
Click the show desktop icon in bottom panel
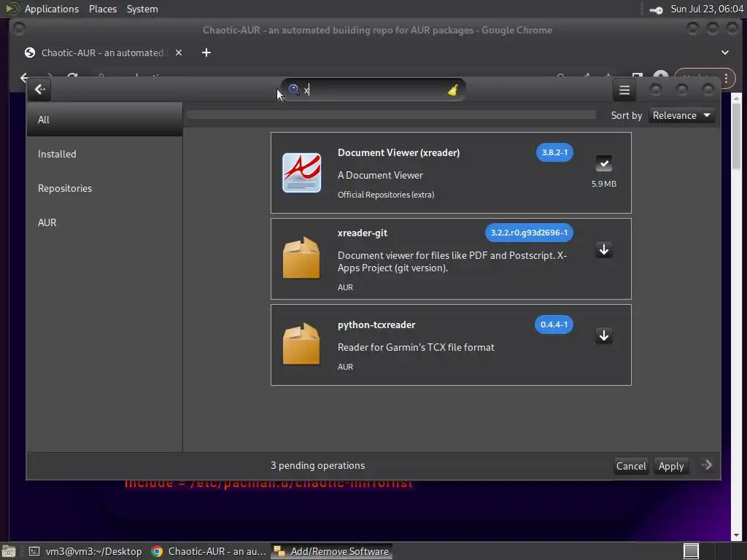[9, 551]
